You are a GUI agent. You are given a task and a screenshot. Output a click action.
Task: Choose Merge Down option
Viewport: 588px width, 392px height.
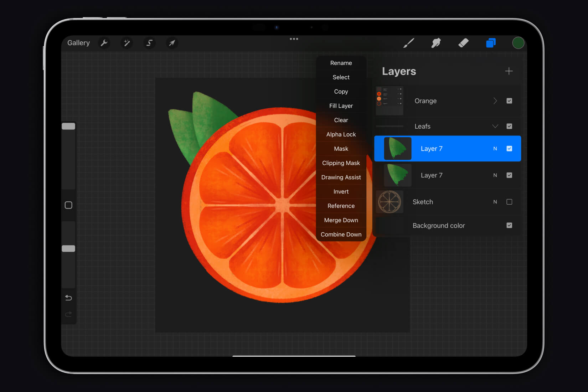click(341, 220)
